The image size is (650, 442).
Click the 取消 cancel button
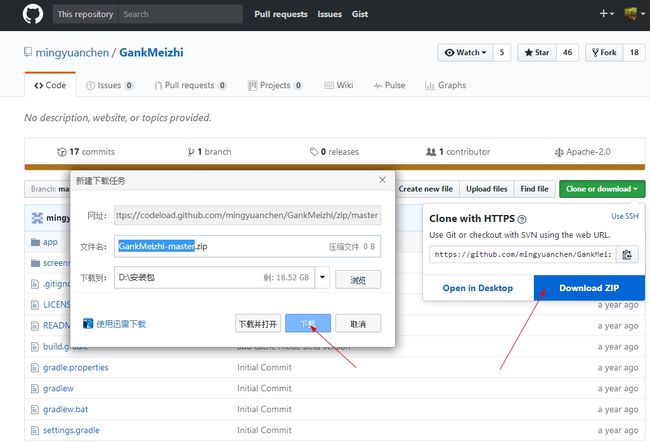[x=358, y=323]
